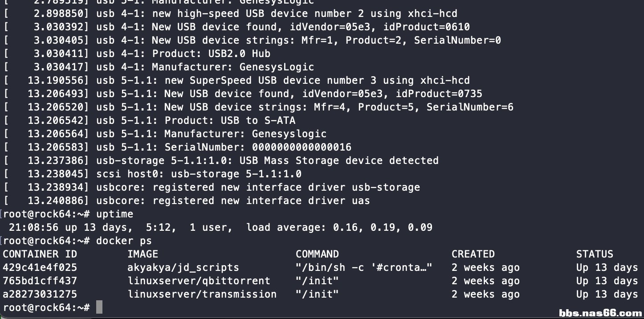Click the COMMAND column header
This screenshot has width=644, height=319.
[x=317, y=254]
